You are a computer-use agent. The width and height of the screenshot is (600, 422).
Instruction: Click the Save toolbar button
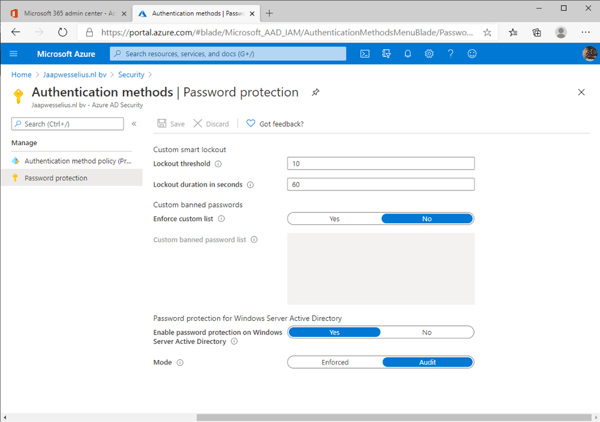pos(171,124)
